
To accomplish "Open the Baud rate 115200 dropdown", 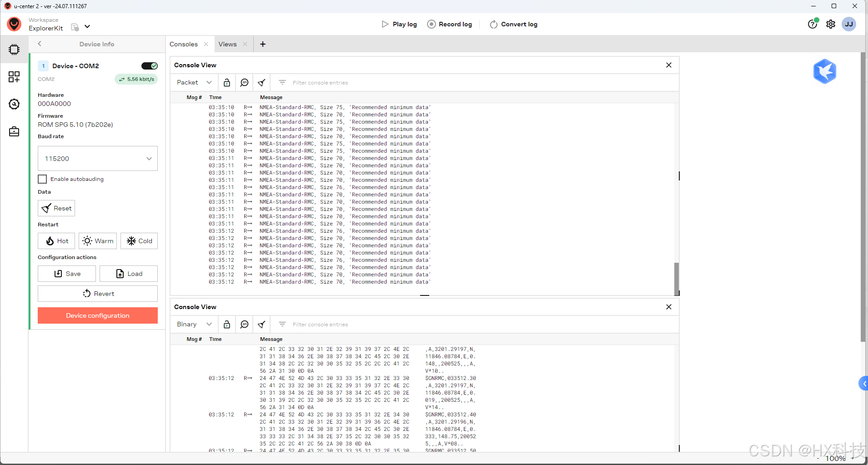I will pos(98,159).
